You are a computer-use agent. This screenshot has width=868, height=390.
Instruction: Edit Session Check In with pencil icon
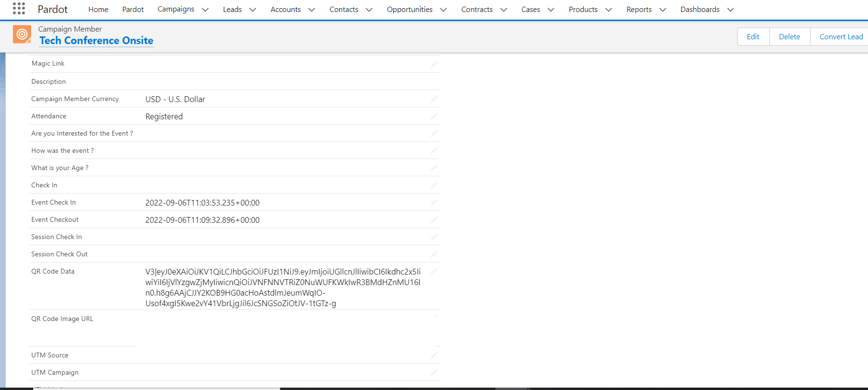click(434, 237)
